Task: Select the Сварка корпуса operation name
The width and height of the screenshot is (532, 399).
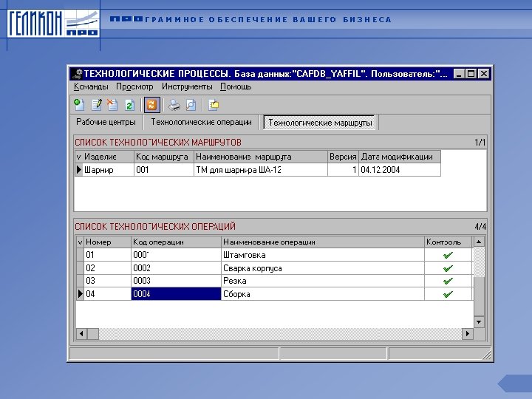Action: pyautogui.click(x=323, y=268)
